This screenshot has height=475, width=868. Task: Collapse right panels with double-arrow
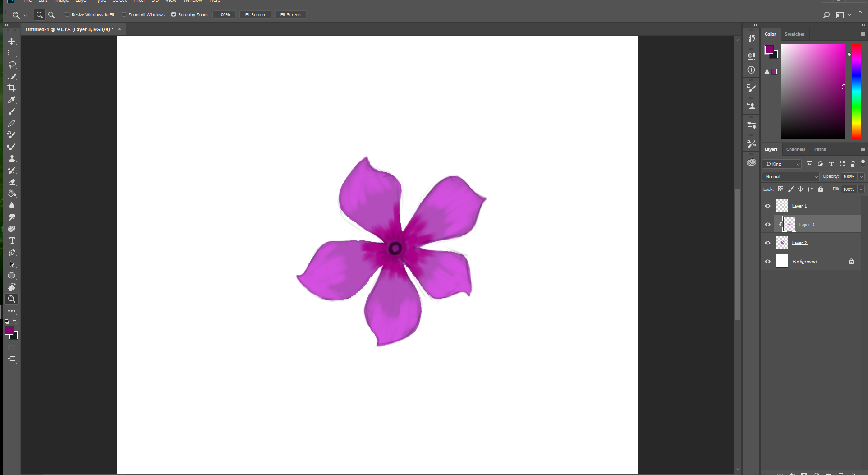(x=863, y=25)
